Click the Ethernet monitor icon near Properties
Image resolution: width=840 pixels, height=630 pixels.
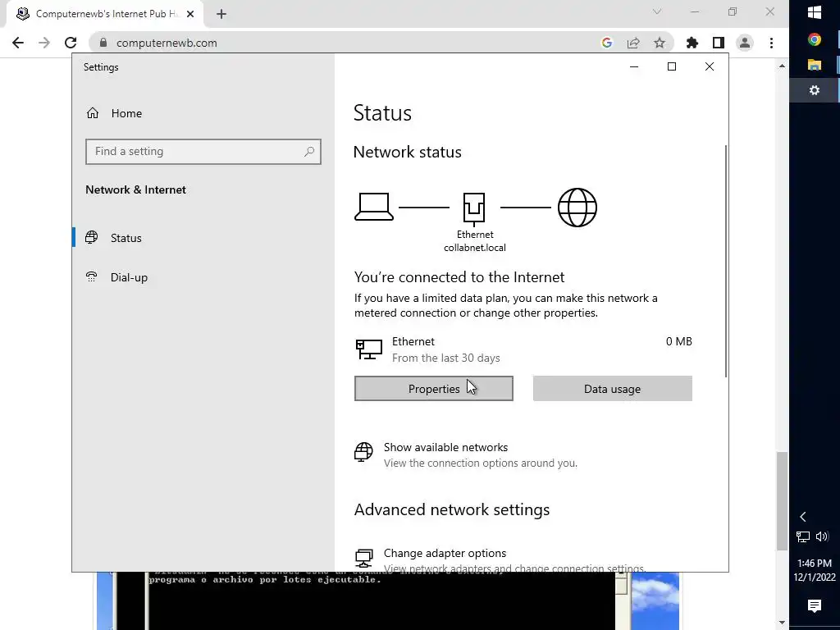[x=369, y=349]
